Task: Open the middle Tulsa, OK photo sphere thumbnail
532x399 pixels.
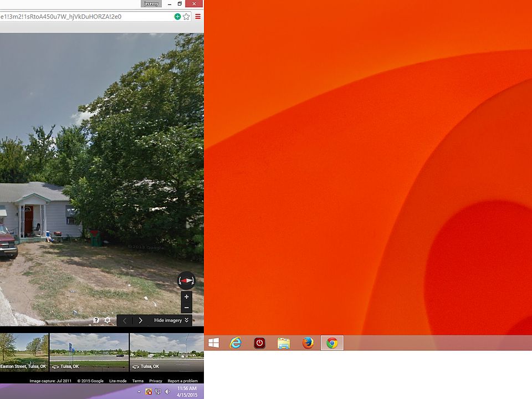Action: pos(89,352)
